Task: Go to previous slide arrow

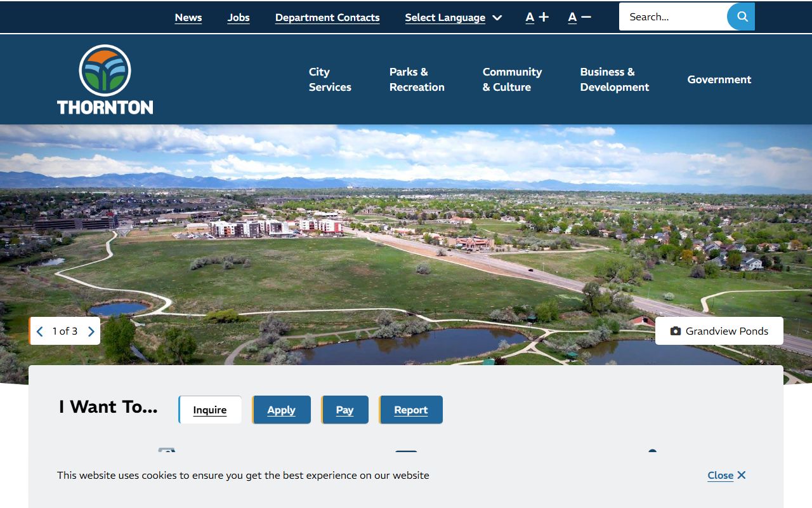Action: [40, 331]
